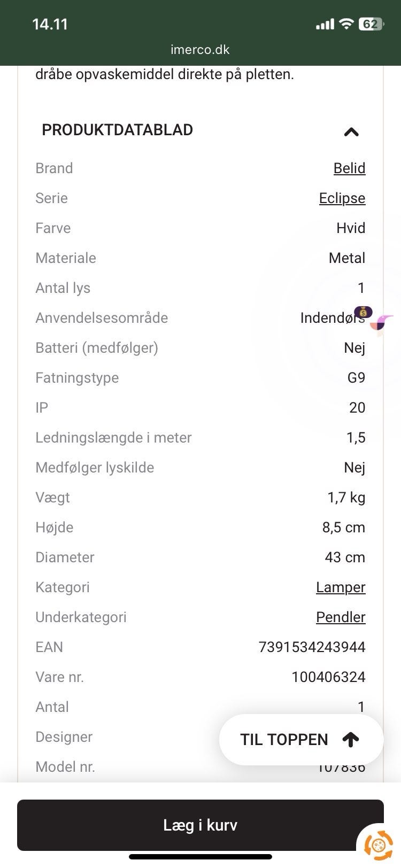Tap the Læg i kurv button
The width and height of the screenshot is (401, 868).
[x=200, y=825]
